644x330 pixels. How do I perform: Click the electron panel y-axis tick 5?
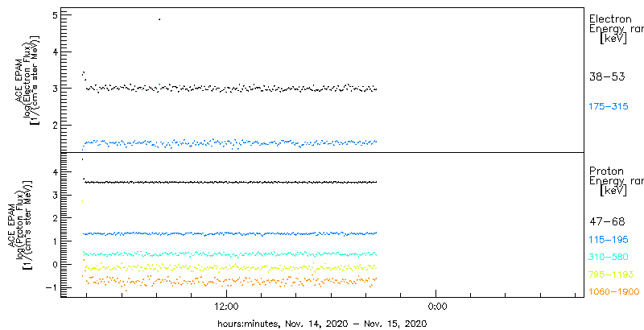[x=56, y=14]
